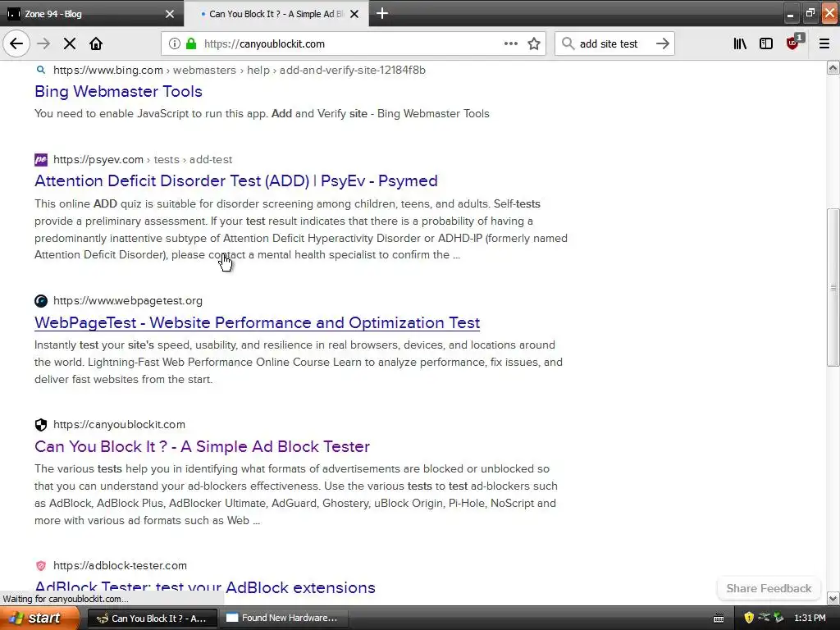Viewport: 840px width, 630px height.
Task: Click the taskbar clock 1:31 PM
Action: pos(810,619)
